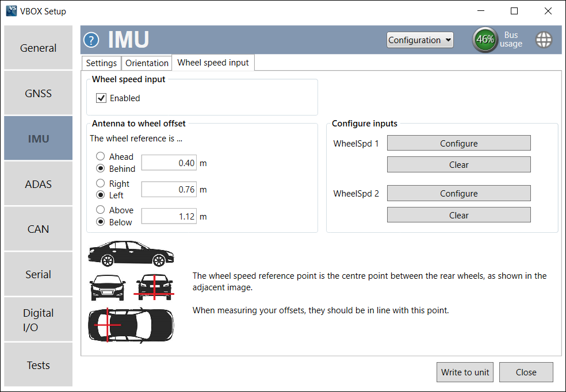
Task: Switch to the Settings tab
Action: pyautogui.click(x=101, y=63)
